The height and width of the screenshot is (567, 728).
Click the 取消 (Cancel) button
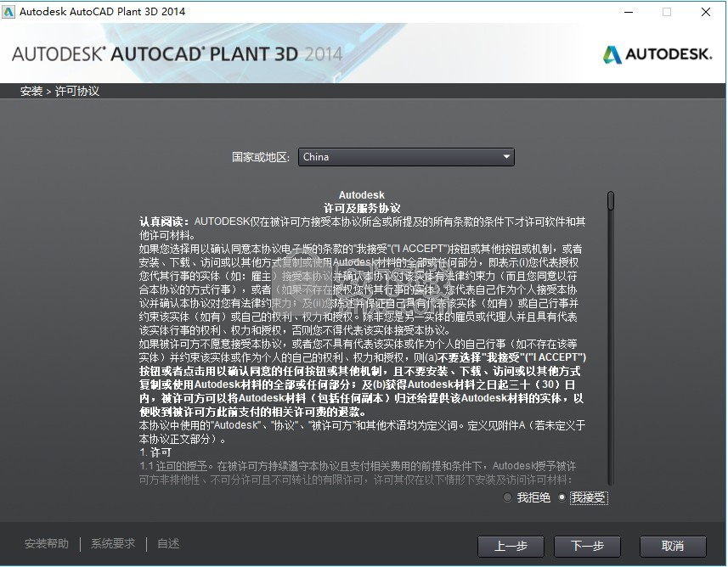click(673, 546)
